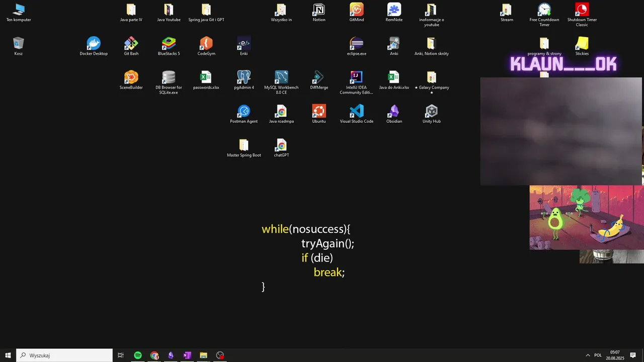
Task: Open Spring java Git i GPT folder
Action: [x=206, y=13]
